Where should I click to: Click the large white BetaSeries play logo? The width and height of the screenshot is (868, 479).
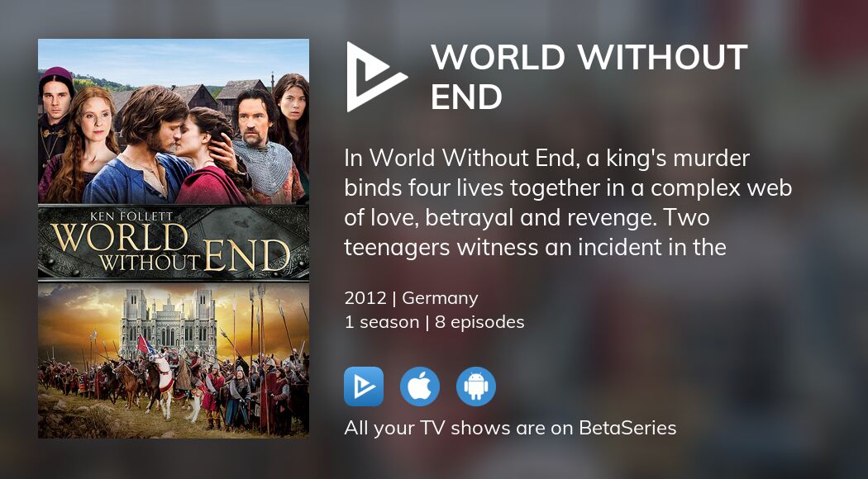(x=375, y=77)
